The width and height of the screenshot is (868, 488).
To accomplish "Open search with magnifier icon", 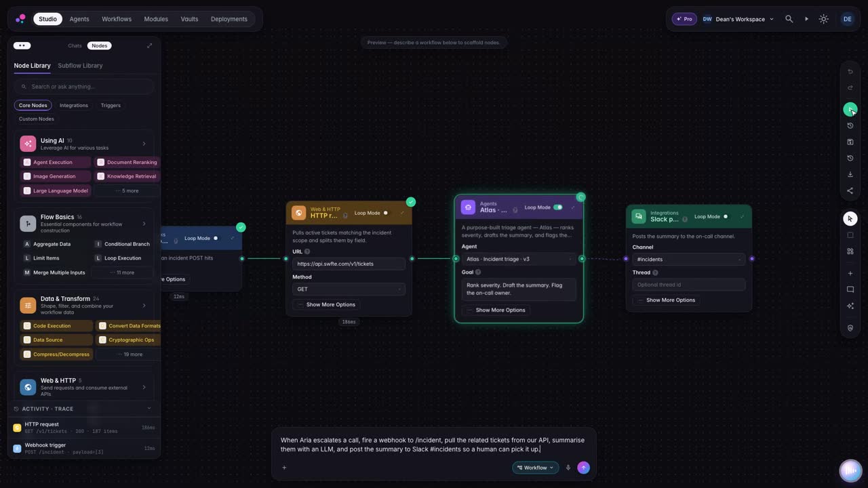I will point(789,19).
